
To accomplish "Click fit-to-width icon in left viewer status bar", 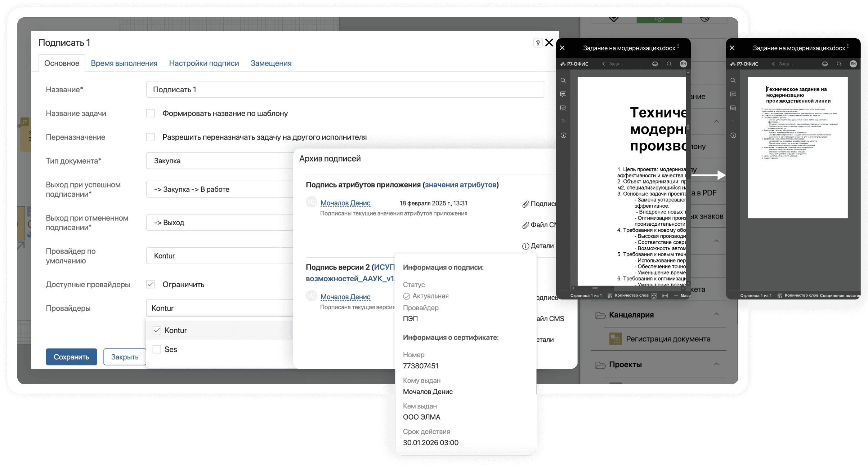I will pyautogui.click(x=665, y=296).
